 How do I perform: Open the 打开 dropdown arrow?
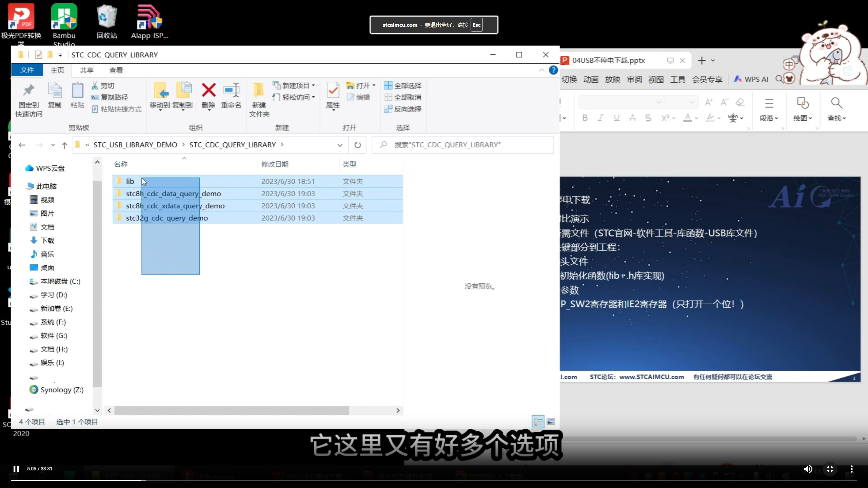point(373,85)
